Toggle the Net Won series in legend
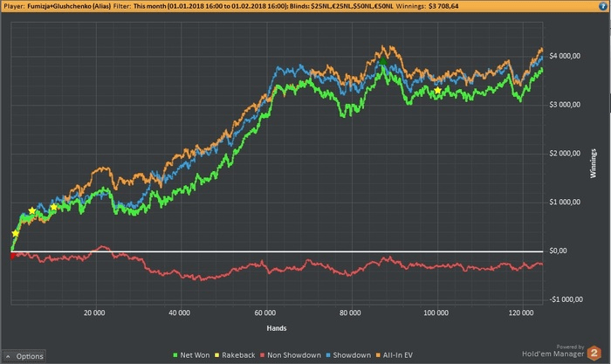The height and width of the screenshot is (364, 611). (191, 355)
